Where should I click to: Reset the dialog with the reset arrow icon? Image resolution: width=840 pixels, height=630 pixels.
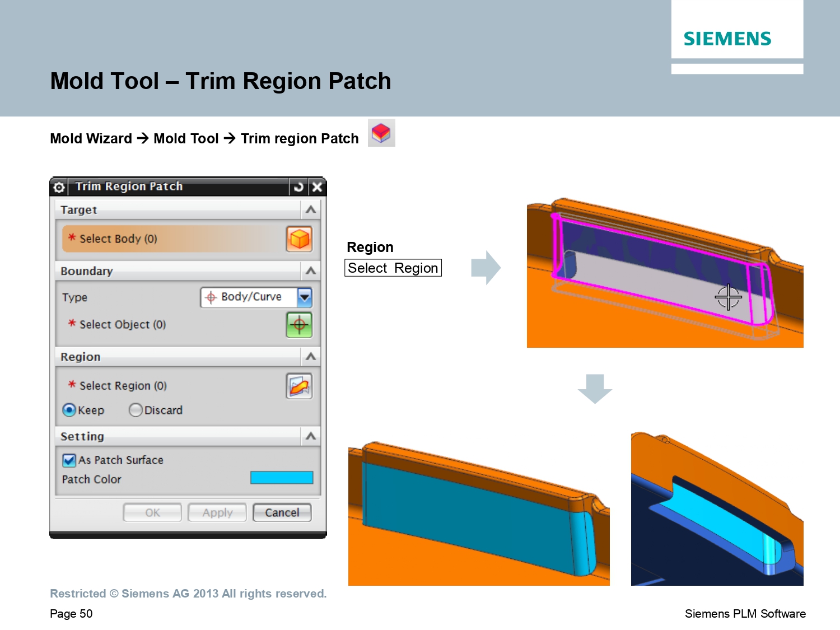[298, 187]
